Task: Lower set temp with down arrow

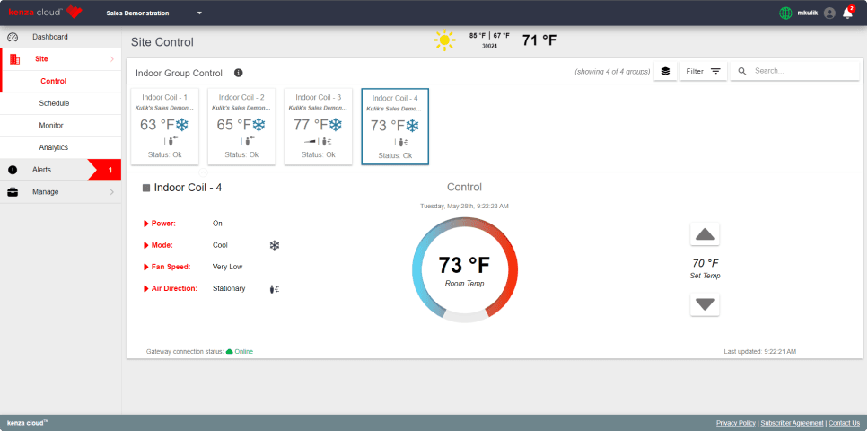Action: pos(705,304)
